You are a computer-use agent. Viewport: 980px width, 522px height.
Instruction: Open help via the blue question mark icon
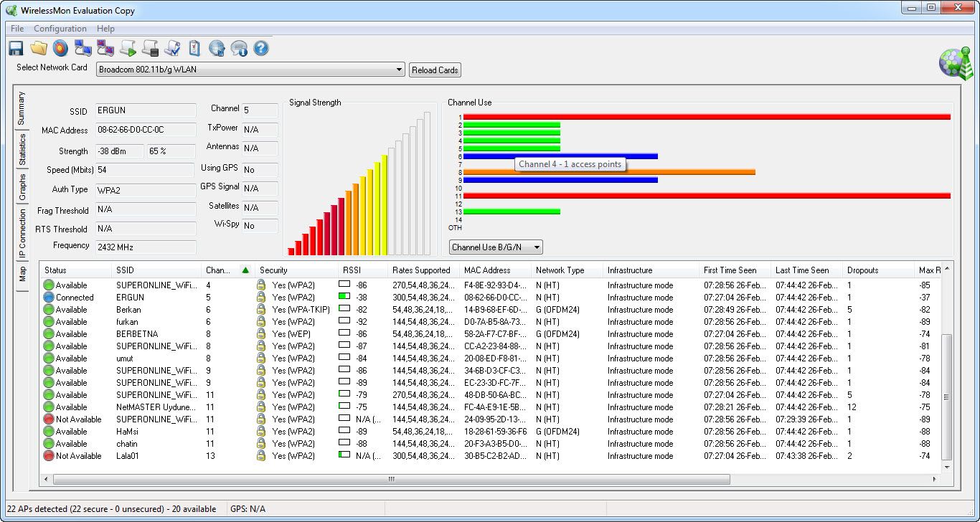261,48
